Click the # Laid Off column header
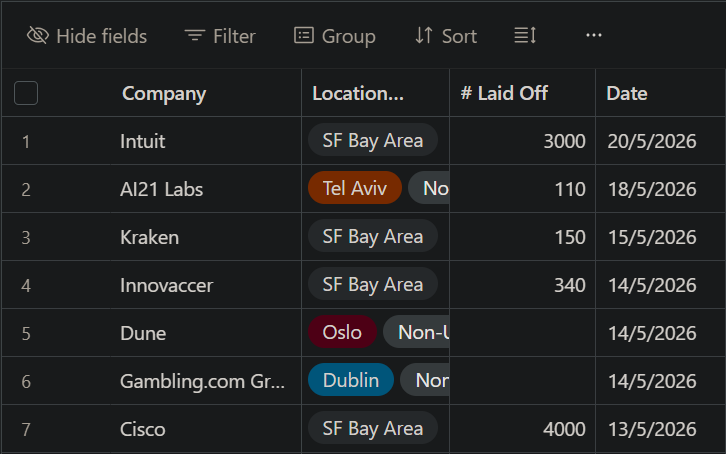The height and width of the screenshot is (454, 726). click(522, 93)
